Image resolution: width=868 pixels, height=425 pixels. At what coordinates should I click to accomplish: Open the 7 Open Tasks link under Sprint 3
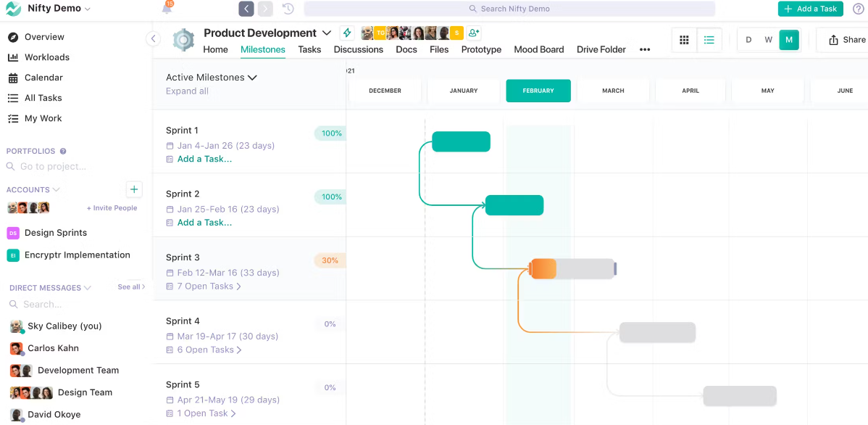tap(206, 286)
